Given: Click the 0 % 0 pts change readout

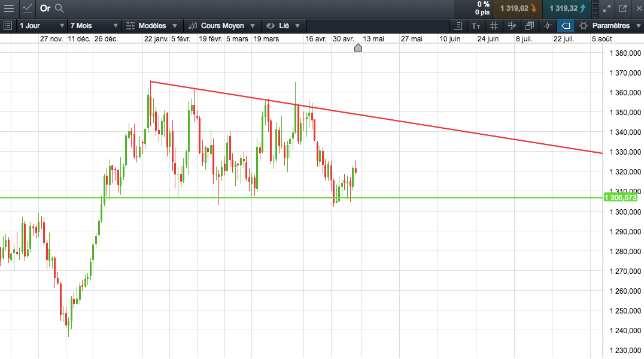Looking at the screenshot, I should pos(482,8).
